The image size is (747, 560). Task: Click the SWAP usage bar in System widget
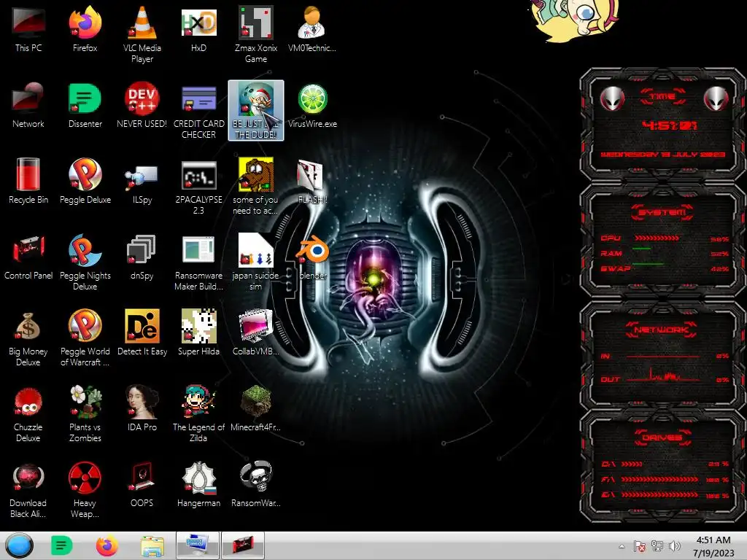[648, 264]
